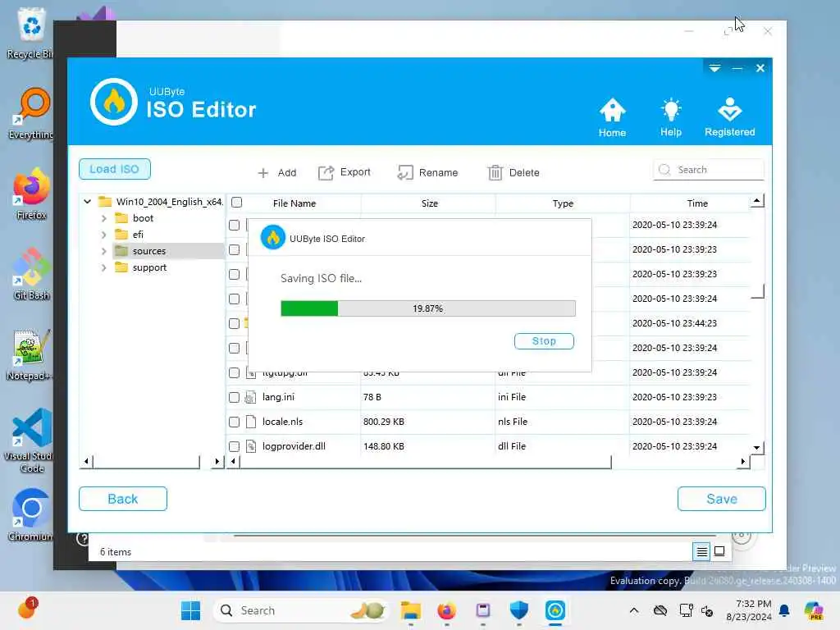Check the box for the dll row above lang.ini
The image size is (840, 630).
pyautogui.click(x=234, y=373)
